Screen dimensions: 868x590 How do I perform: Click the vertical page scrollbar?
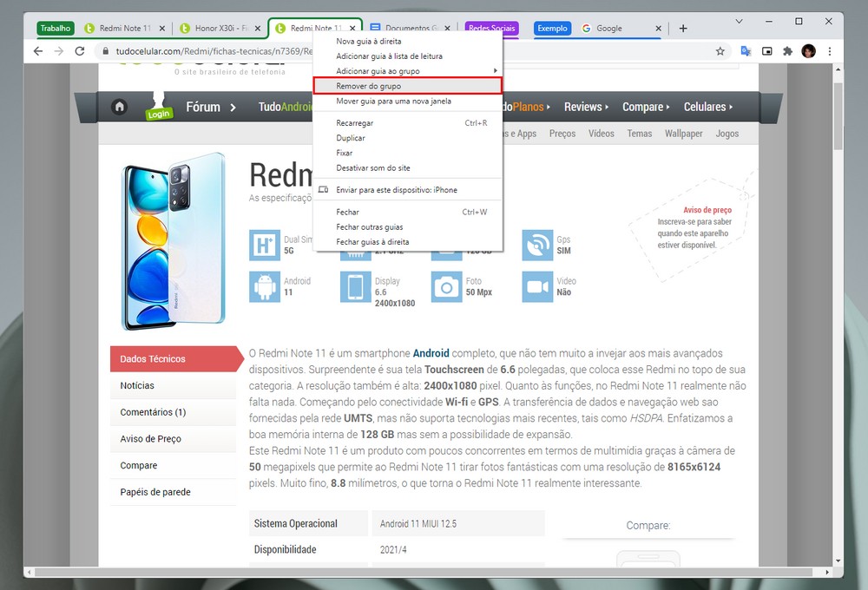(x=838, y=116)
